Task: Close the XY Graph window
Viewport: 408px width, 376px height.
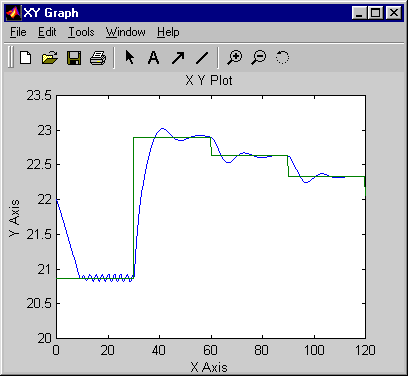Action: point(394,13)
